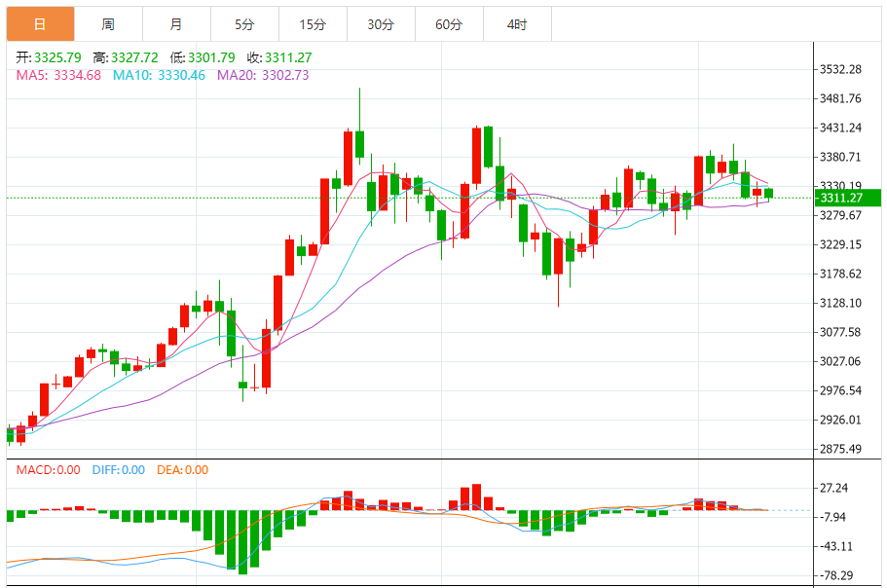The image size is (887, 588).
Task: Click the 3027.06 price axis label
Action: 840,361
